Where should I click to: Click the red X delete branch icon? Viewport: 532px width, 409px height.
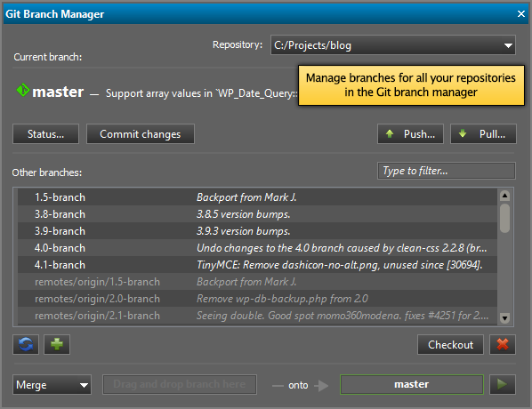click(x=503, y=345)
